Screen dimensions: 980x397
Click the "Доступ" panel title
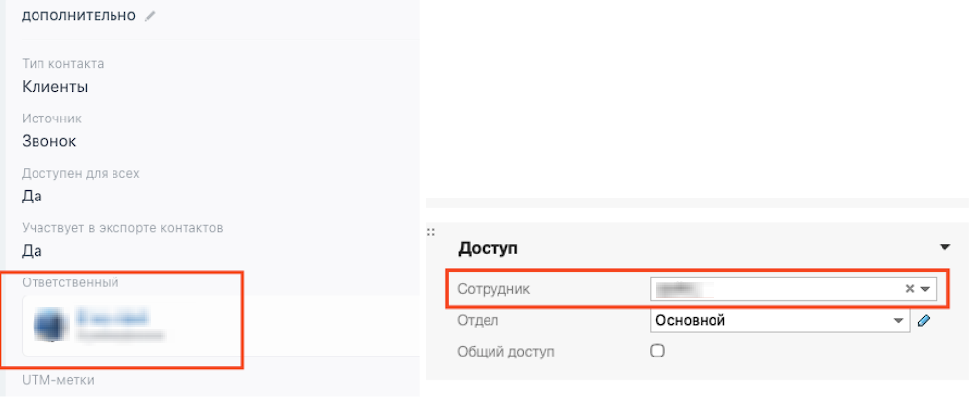pos(488,249)
